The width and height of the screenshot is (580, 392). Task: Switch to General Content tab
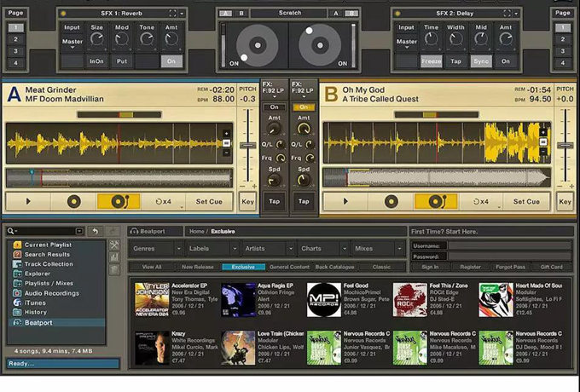pos(289,267)
